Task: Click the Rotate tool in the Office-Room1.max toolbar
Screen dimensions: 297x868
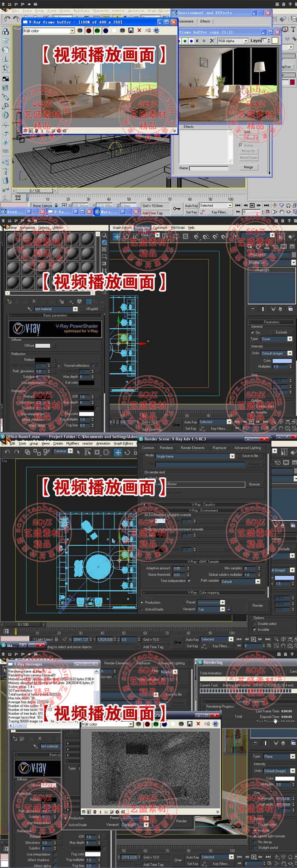Action: (x=127, y=452)
